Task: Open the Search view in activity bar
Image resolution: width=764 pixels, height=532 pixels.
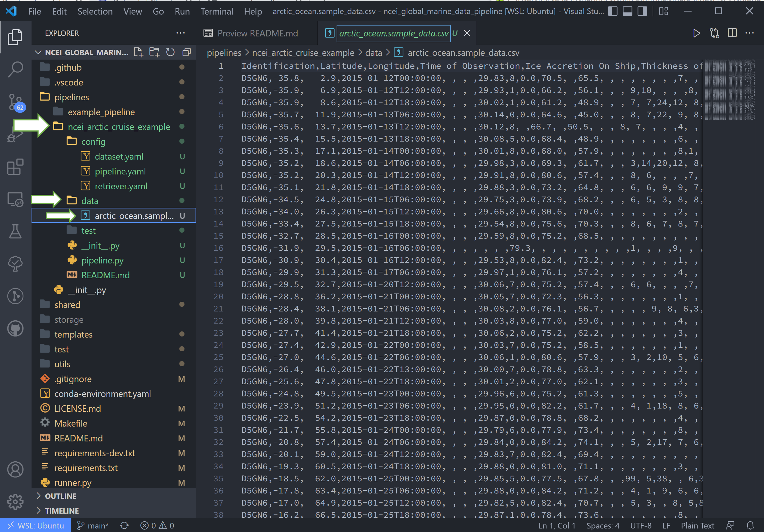Action: 15,69
